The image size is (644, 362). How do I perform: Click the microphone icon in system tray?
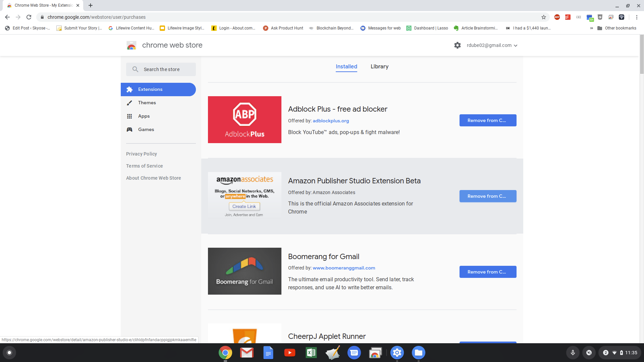point(573,353)
